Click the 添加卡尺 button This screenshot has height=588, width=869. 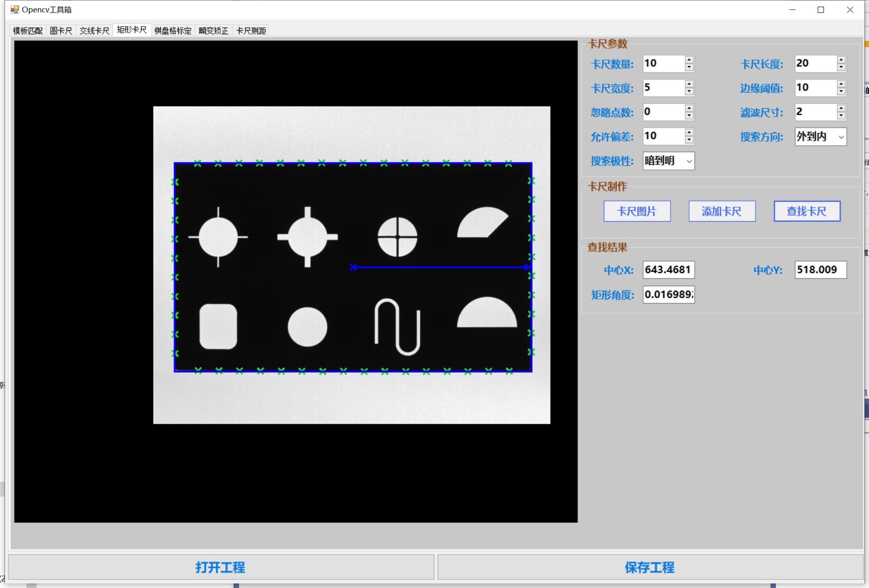coord(721,211)
